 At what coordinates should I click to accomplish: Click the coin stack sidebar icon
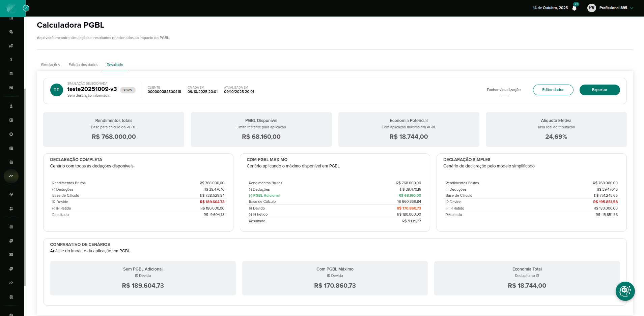(x=11, y=74)
